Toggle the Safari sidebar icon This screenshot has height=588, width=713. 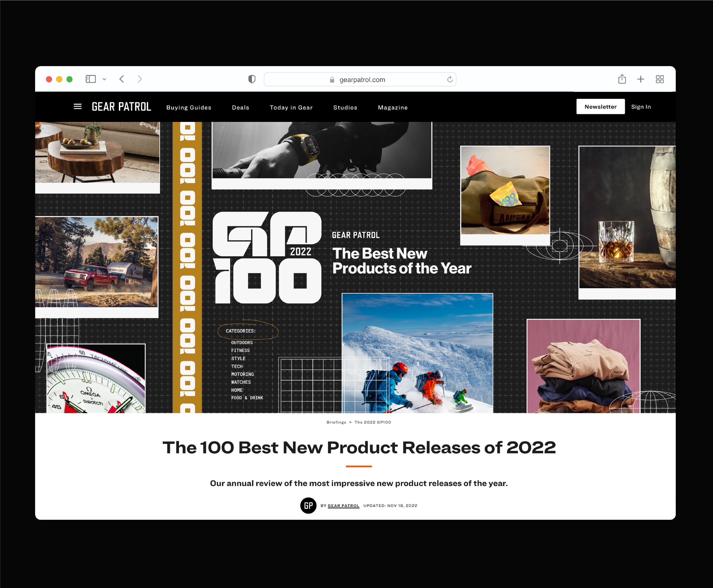(90, 79)
